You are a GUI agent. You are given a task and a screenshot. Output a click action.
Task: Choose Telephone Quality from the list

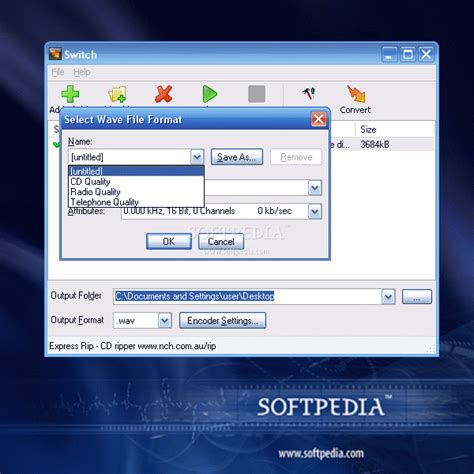click(136, 202)
